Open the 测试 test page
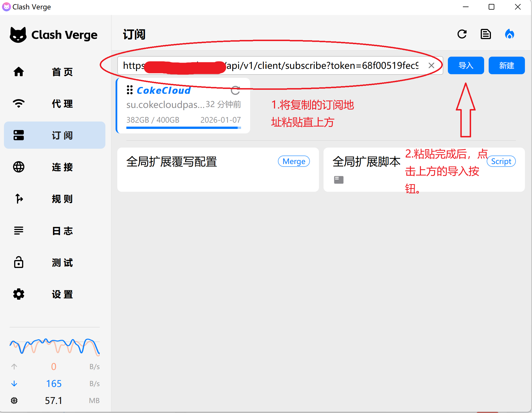Viewport: 532px width, 413px height. 55,262
